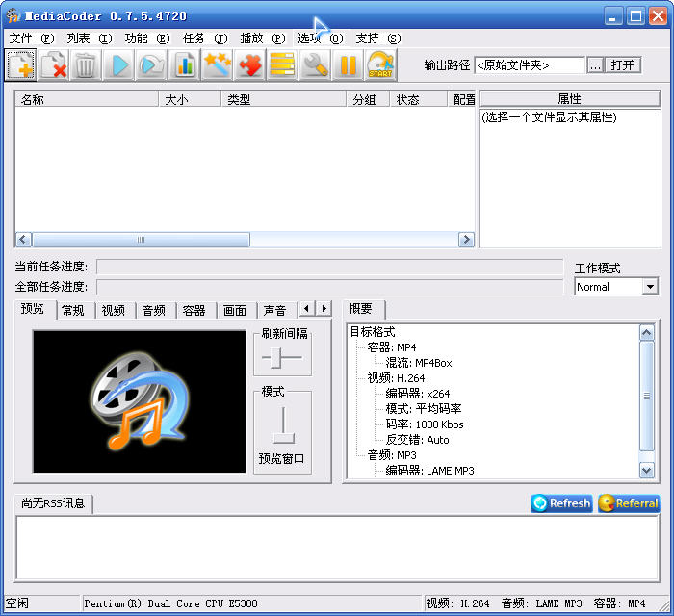
Task: Click the tab strip right arrow
Action: point(324,308)
